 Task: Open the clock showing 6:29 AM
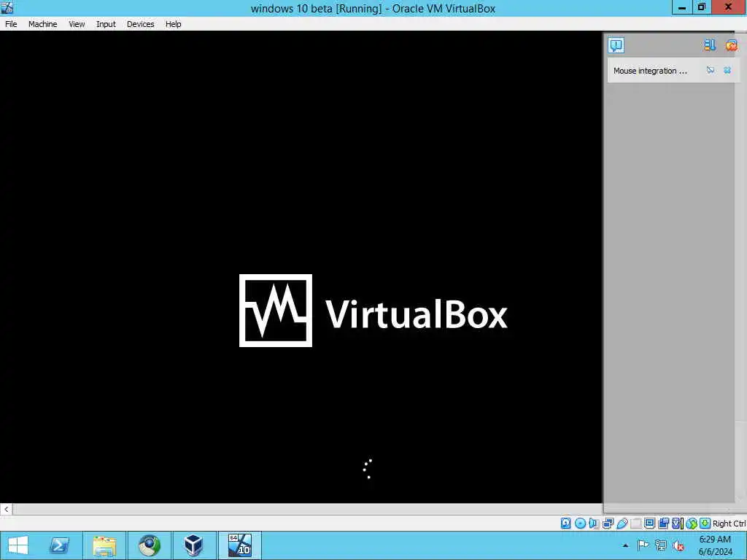[715, 545]
